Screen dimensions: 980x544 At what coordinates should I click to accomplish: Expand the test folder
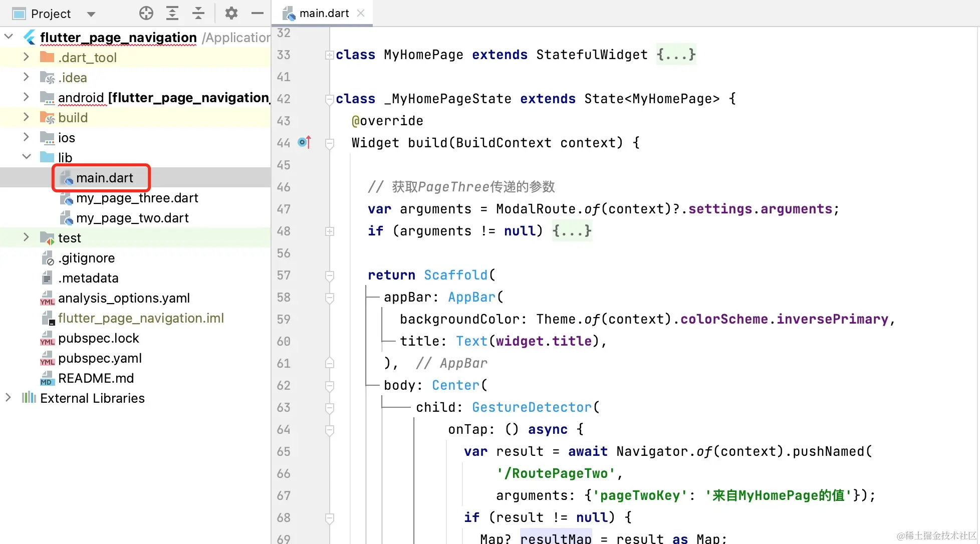pos(27,237)
